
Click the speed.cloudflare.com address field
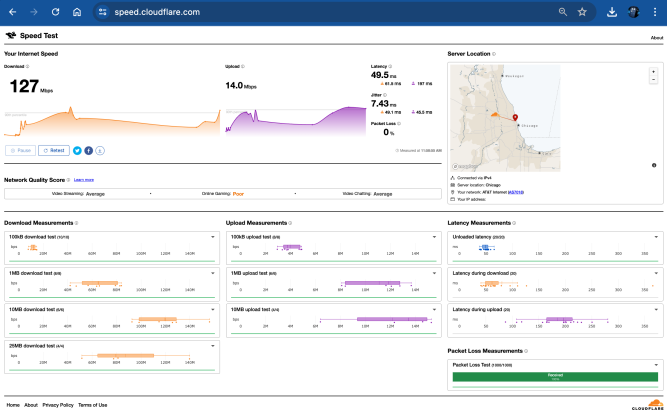[157, 12]
